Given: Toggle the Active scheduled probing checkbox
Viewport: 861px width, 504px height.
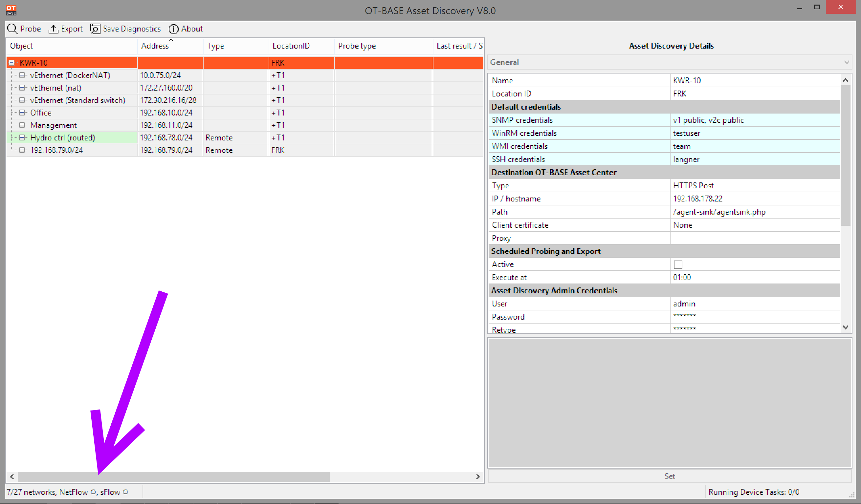Looking at the screenshot, I should tap(678, 265).
